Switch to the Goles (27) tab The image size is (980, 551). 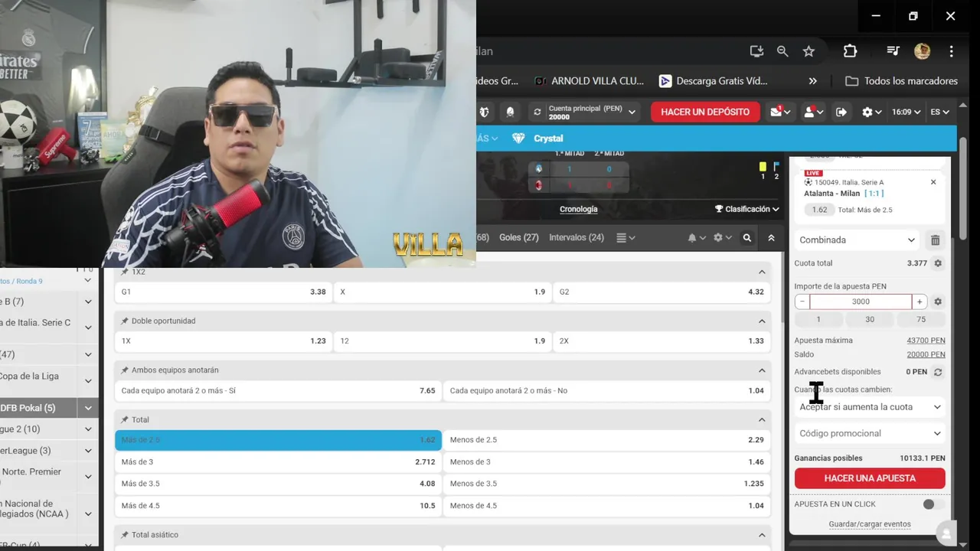pyautogui.click(x=519, y=238)
